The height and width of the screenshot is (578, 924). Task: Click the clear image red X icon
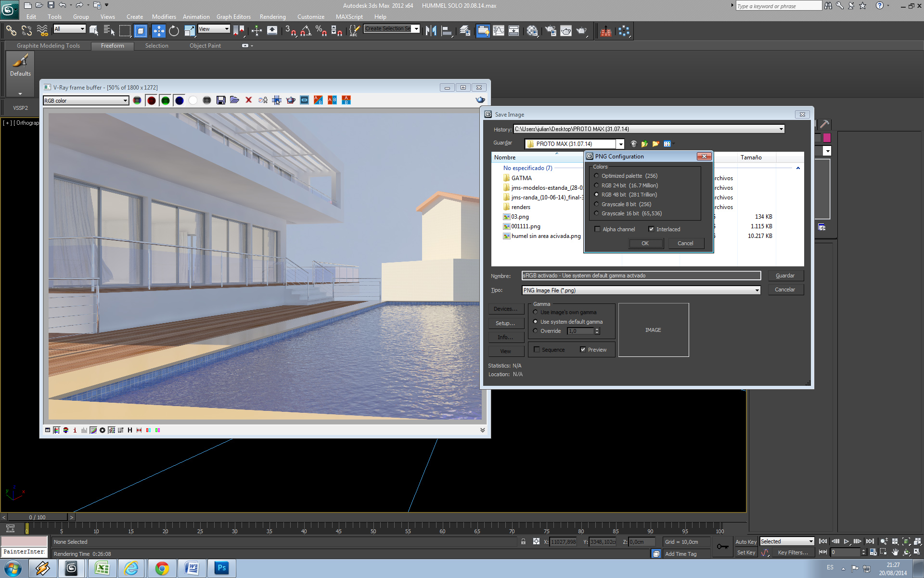point(248,100)
